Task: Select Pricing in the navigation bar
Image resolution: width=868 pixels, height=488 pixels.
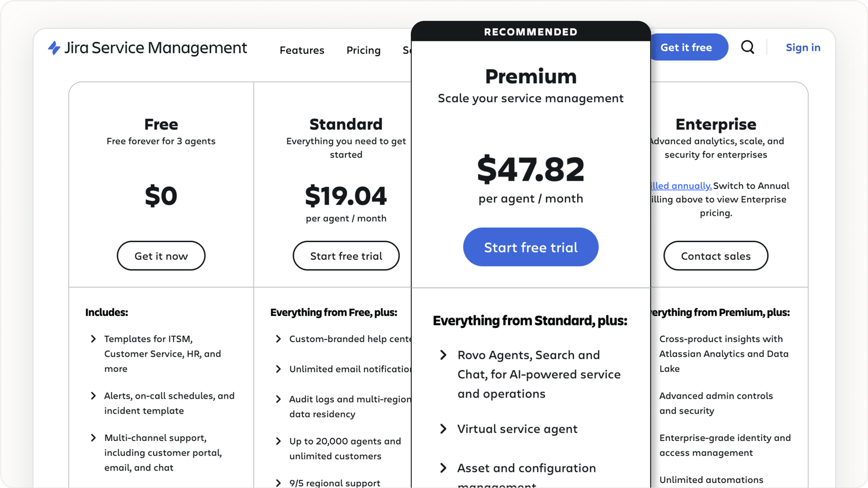Action: [363, 50]
